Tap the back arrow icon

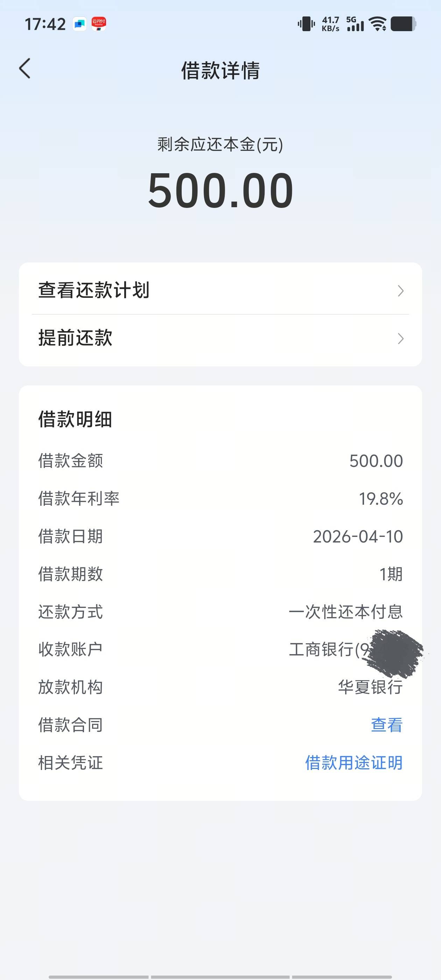(x=25, y=69)
